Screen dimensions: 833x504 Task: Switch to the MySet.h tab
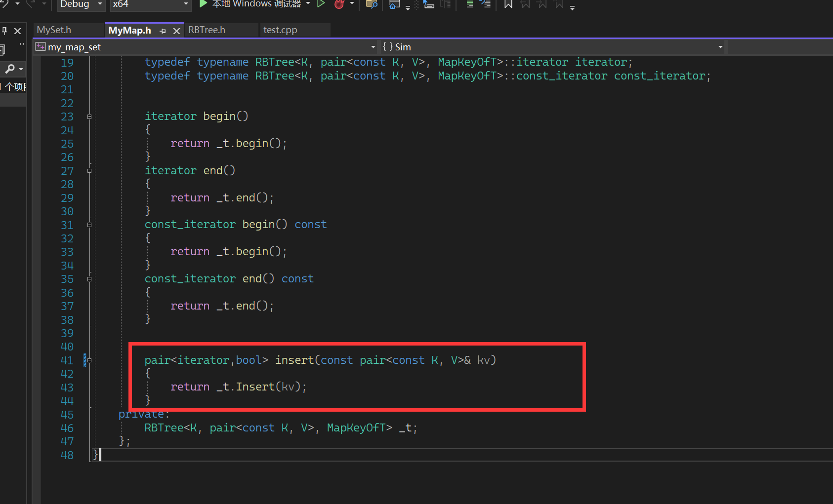pos(68,30)
